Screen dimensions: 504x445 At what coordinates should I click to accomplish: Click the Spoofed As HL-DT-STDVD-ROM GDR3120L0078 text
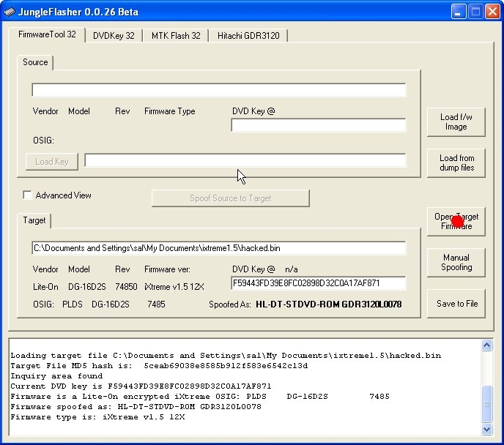328,304
